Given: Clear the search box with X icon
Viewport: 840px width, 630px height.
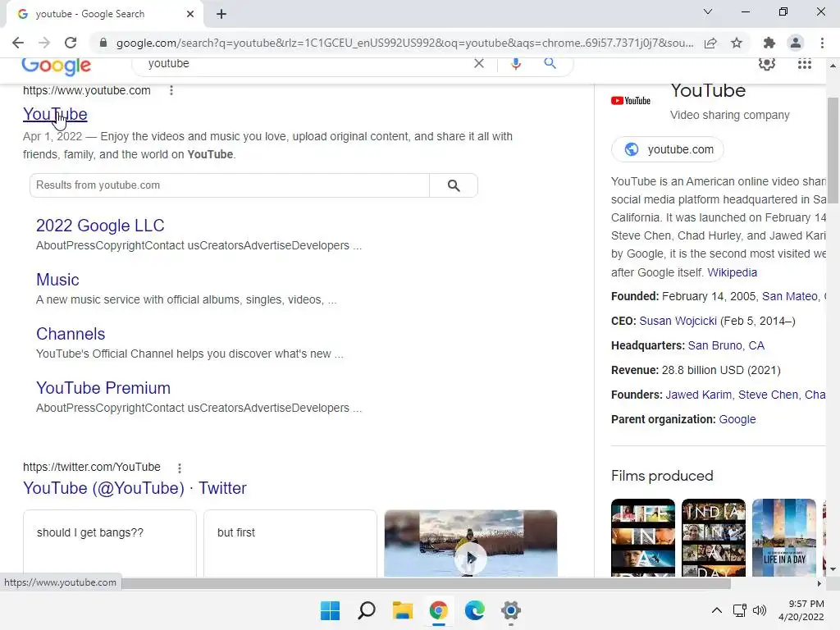Looking at the screenshot, I should pyautogui.click(x=479, y=63).
